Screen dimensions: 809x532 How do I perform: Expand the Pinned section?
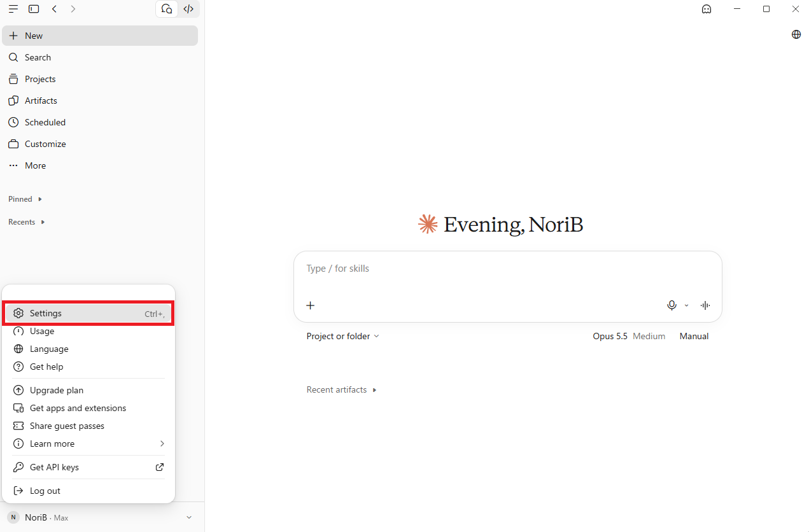click(x=25, y=199)
